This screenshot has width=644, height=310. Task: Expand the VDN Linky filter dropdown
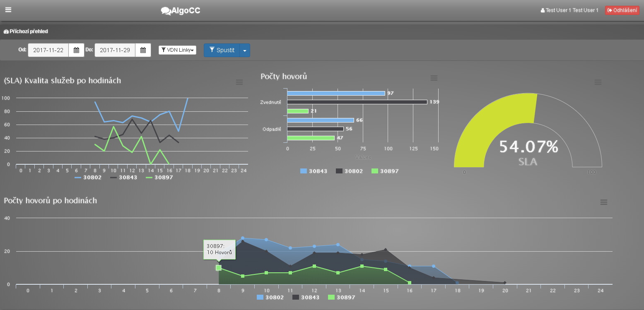coord(177,50)
